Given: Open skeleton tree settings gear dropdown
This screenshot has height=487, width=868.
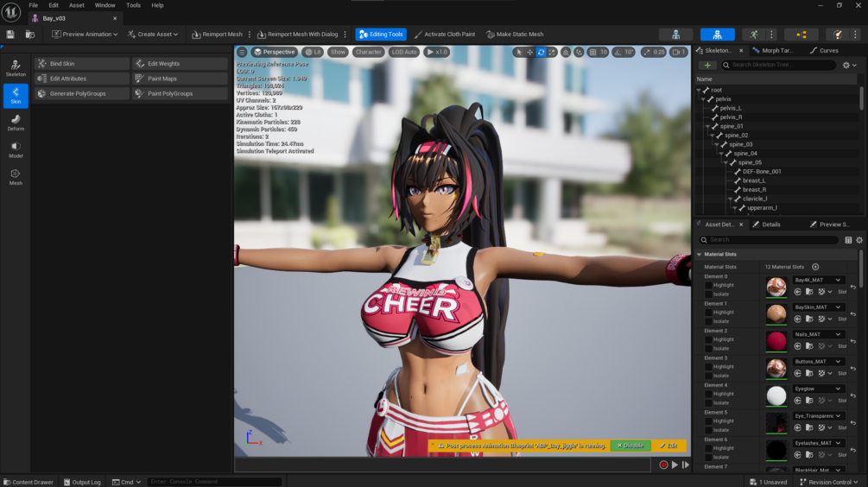Looking at the screenshot, I should click(x=849, y=66).
